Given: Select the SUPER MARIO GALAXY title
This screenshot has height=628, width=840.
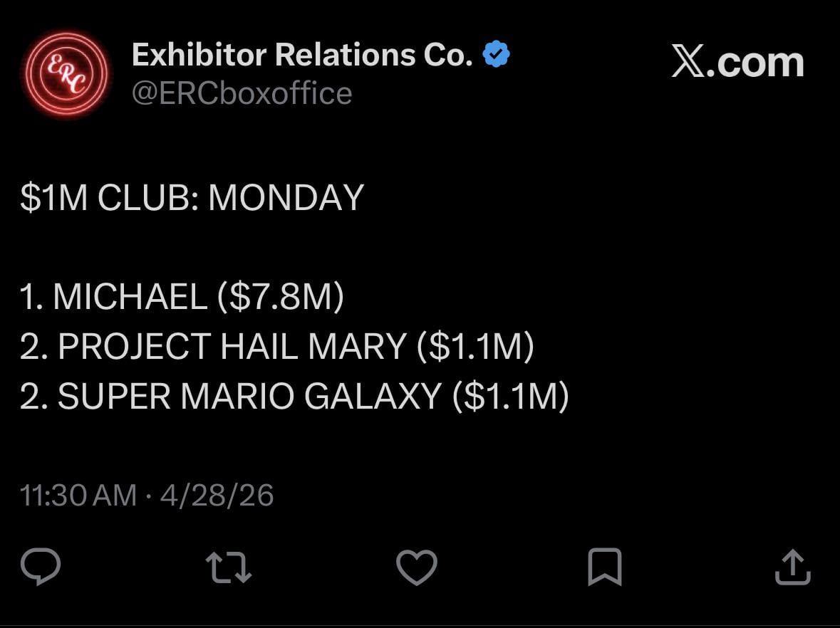Looking at the screenshot, I should [249, 397].
